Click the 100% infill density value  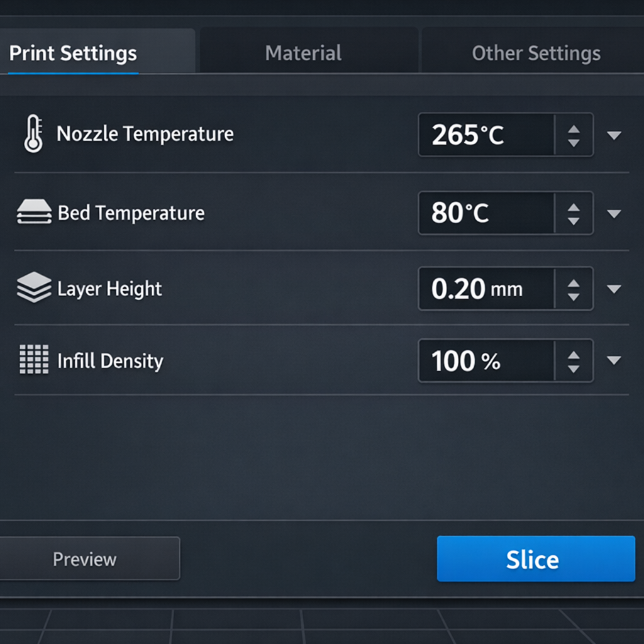[484, 360]
